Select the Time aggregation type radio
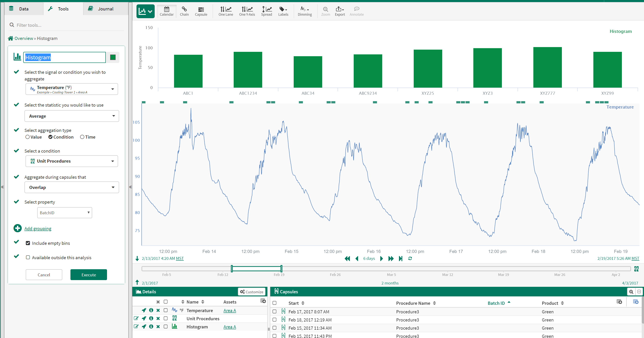Viewport: 644px width, 338px height. pyautogui.click(x=82, y=137)
